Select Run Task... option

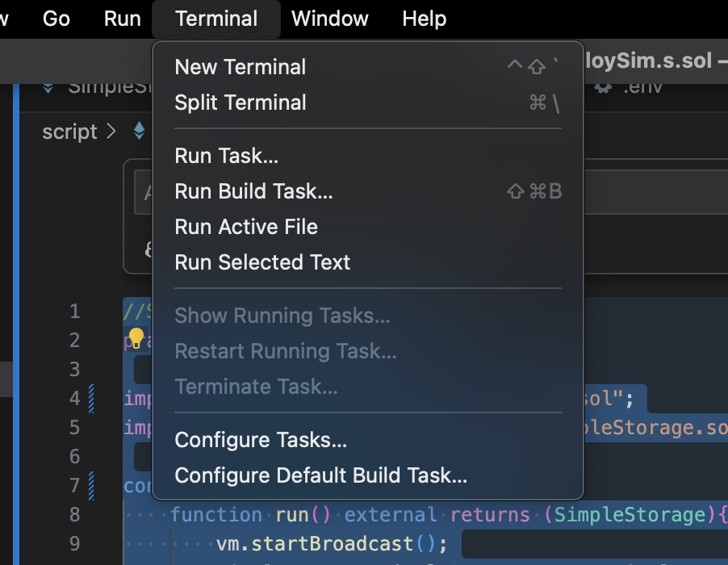368,156
